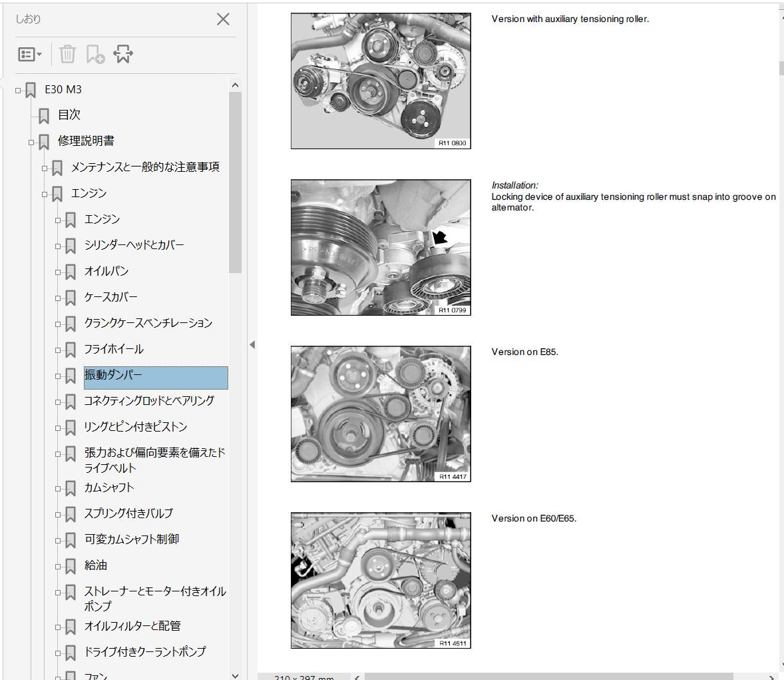The image size is (784, 680).
Task: Open the 修理説明書 bookmark
Action: [x=86, y=141]
